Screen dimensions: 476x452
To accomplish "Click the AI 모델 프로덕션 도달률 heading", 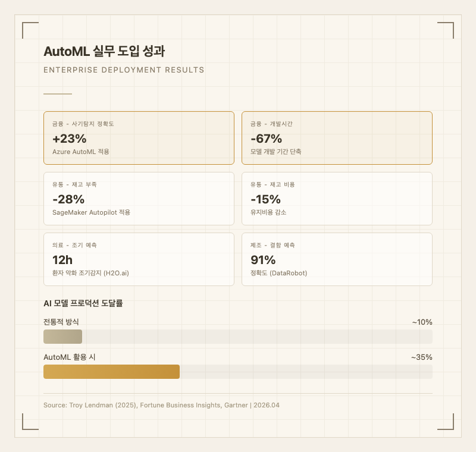I will [83, 303].
